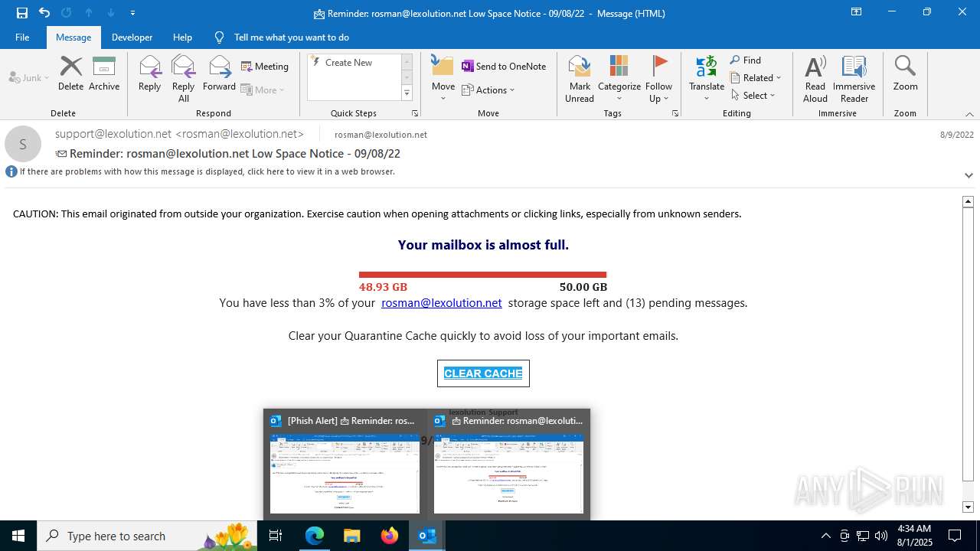Open the Developer ribbon tab
The image size is (980, 551).
pos(132,37)
